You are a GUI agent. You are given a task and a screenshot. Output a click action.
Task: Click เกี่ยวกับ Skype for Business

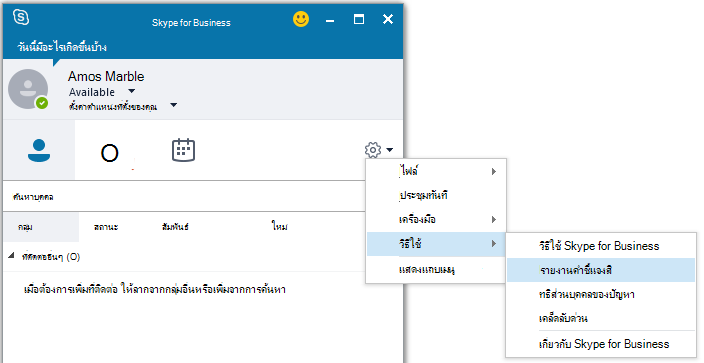pyautogui.click(x=601, y=344)
